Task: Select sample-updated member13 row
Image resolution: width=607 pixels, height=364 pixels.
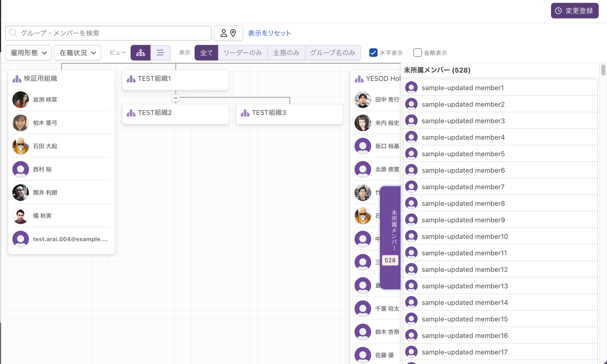Action: [x=500, y=286]
